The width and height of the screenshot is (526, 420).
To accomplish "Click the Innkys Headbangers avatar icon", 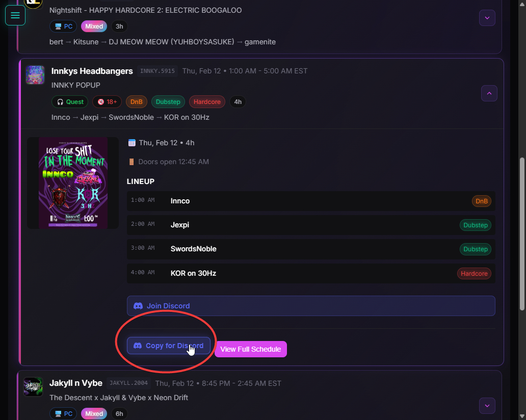I will (x=35, y=75).
